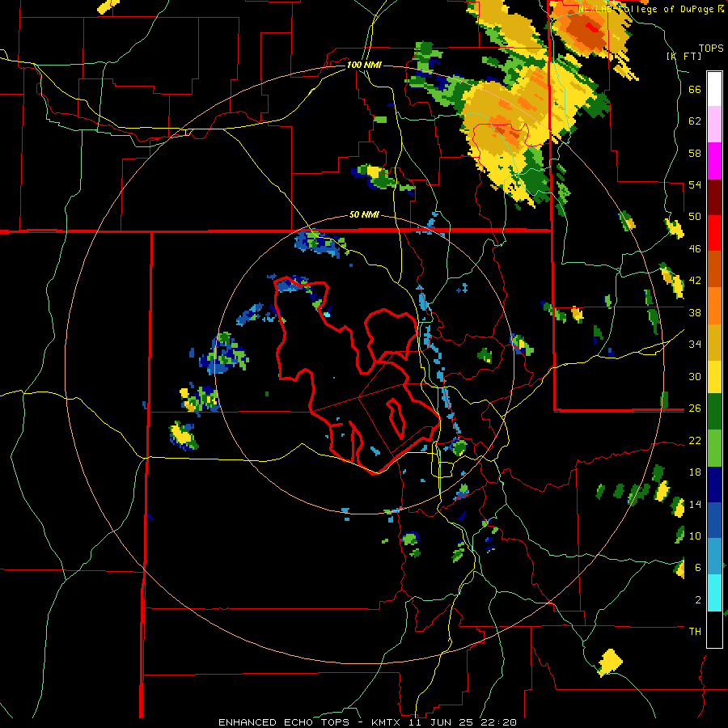Click the "54" legend value
The width and height of the screenshot is (728, 728).
(x=695, y=184)
